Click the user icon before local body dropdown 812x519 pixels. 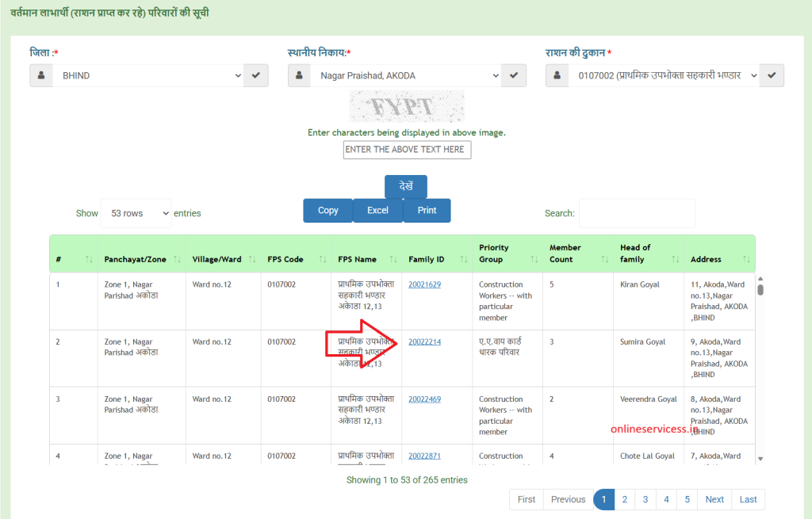coord(300,76)
